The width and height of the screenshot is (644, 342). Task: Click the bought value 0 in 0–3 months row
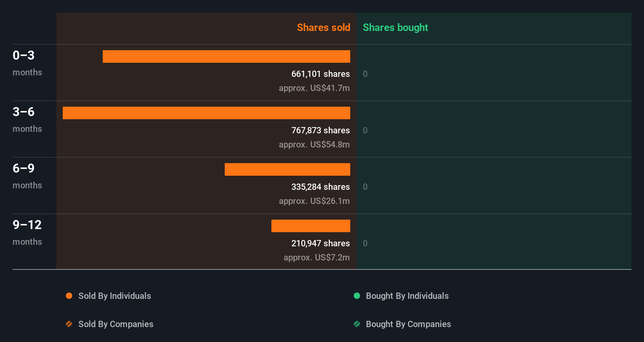coord(365,74)
